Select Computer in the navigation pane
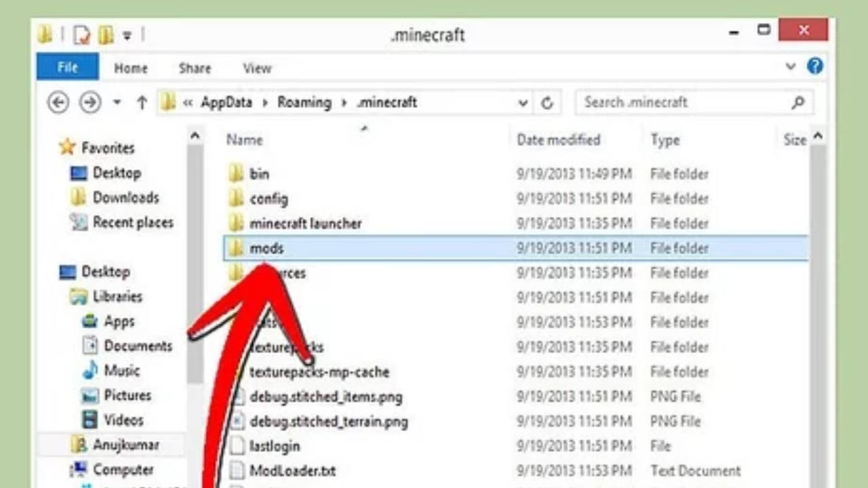The width and height of the screenshot is (868, 488). (x=124, y=470)
